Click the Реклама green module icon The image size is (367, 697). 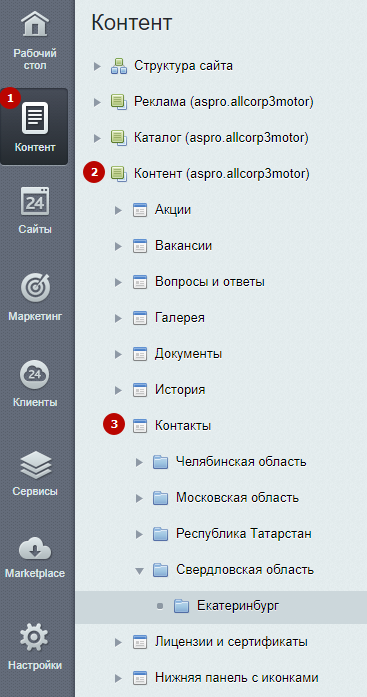[x=119, y=102]
